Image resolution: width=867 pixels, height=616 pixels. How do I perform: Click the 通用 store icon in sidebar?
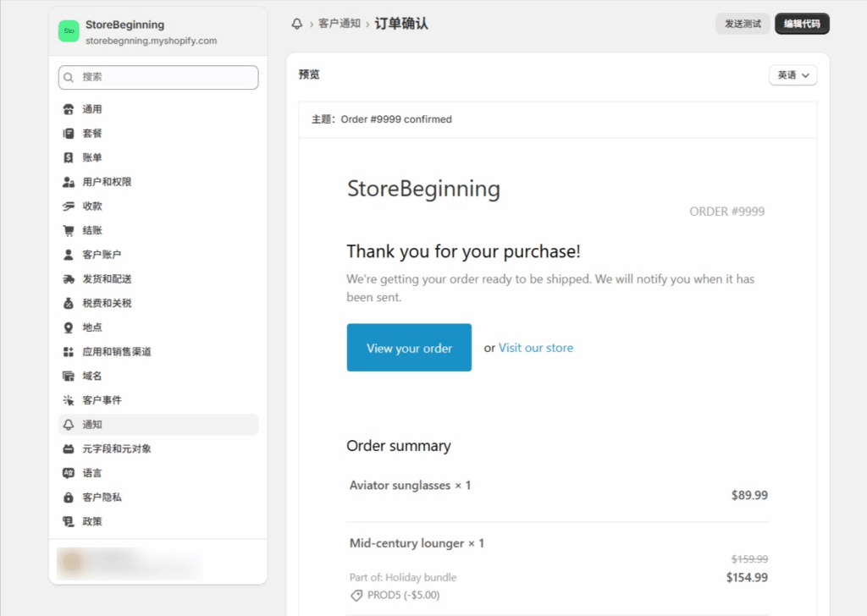pos(69,109)
